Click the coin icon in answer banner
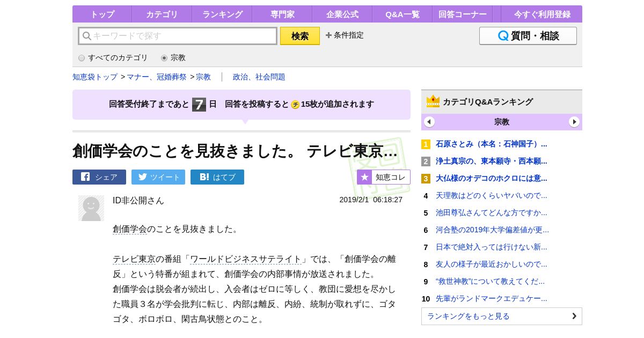 (295, 105)
